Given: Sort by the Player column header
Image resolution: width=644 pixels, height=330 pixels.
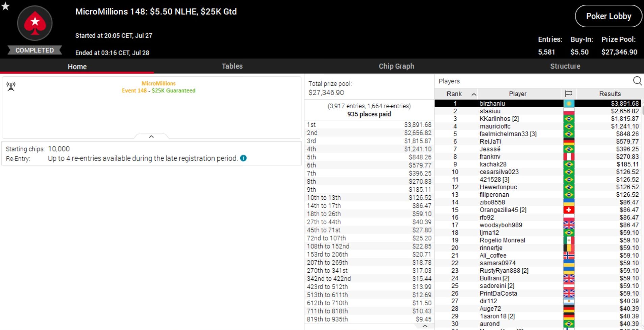Looking at the screenshot, I should [518, 94].
